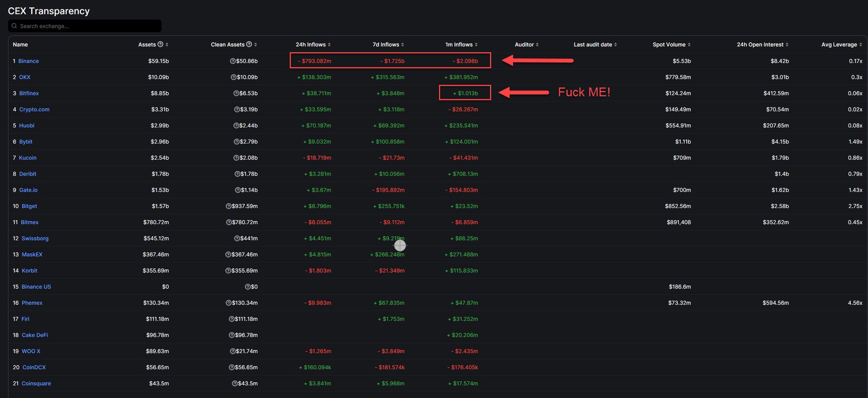Screen dimensions: 868x398
Task: Open the Bitget exchange link
Action: pyautogui.click(x=29, y=206)
